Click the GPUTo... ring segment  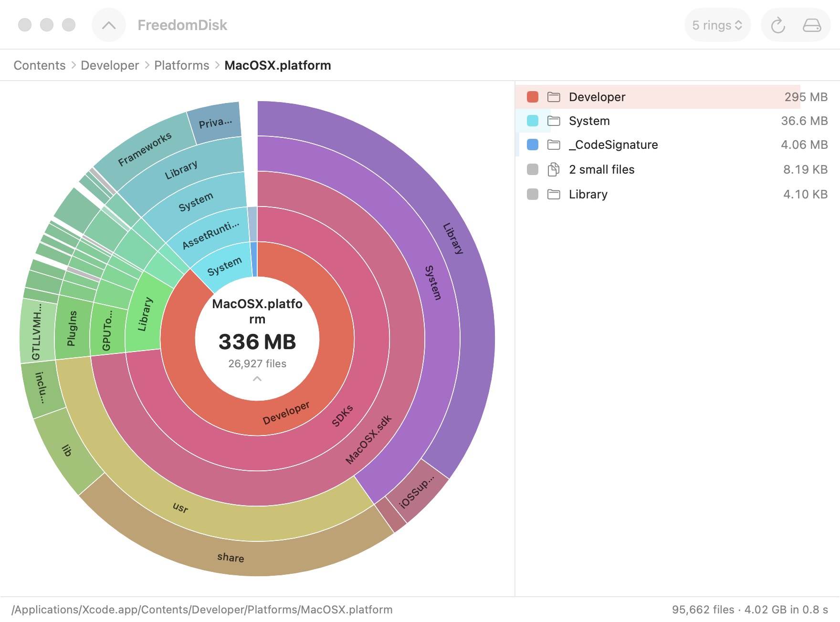(x=107, y=330)
